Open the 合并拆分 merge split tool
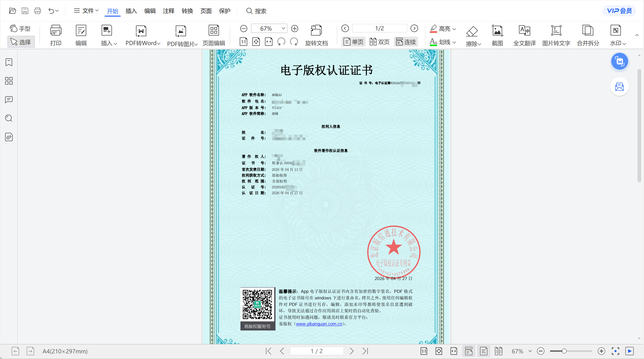Viewport: 644px width, 359px height. [588, 35]
